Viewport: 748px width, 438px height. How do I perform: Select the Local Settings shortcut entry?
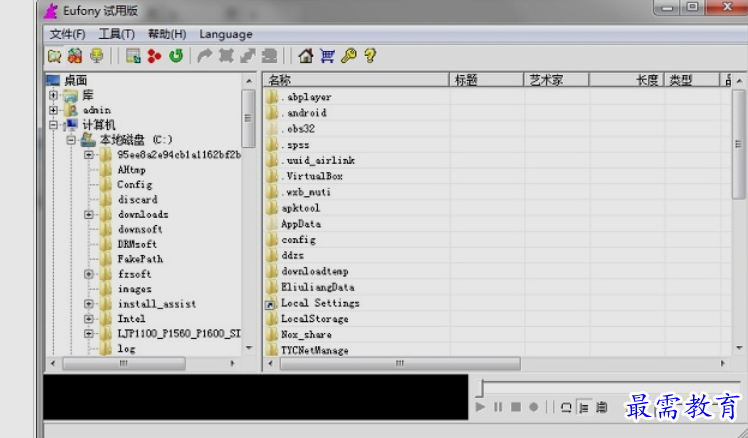[x=320, y=303]
